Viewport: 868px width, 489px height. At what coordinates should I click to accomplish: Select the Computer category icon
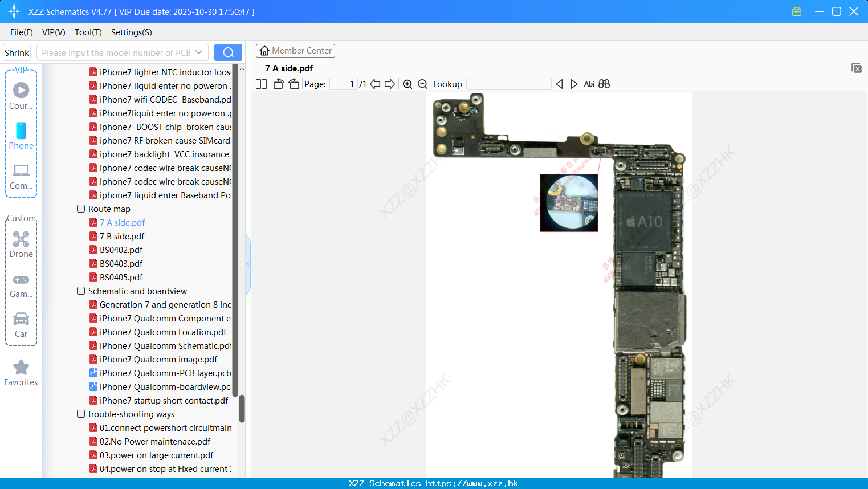[x=21, y=176]
